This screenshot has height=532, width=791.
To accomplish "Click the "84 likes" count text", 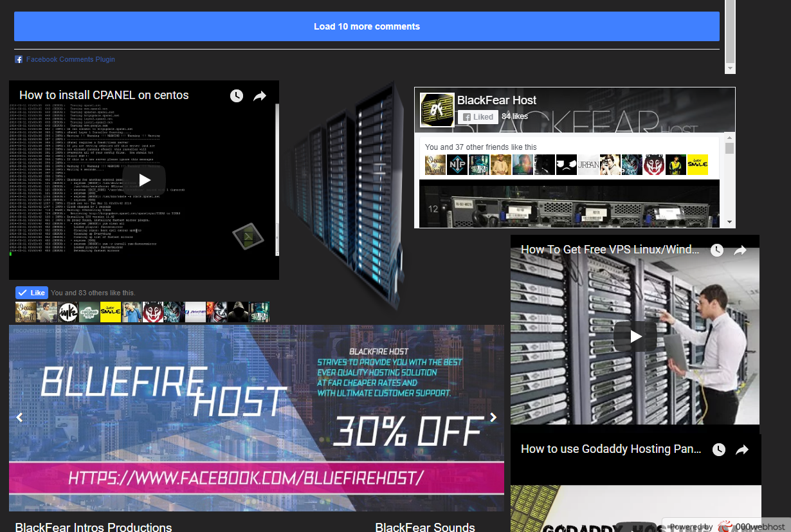I will click(x=514, y=116).
